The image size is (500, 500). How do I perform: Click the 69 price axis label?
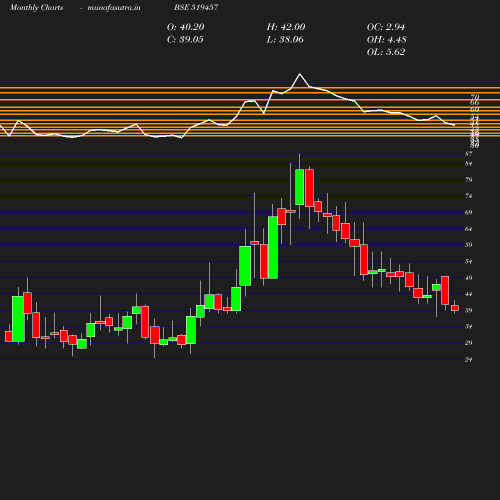468,212
